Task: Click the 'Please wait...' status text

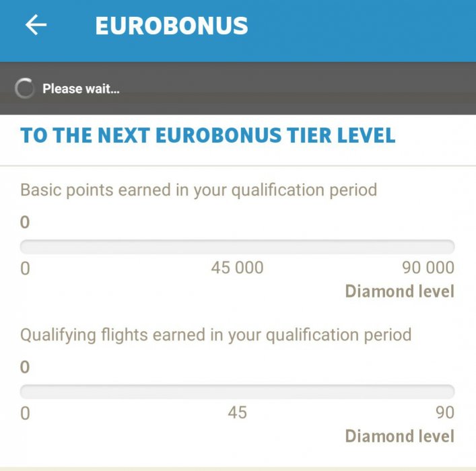Action: tap(81, 89)
